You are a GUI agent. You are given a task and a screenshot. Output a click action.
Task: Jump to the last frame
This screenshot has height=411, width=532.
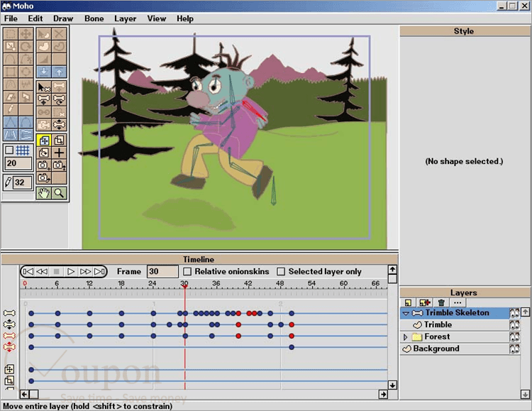(x=100, y=271)
